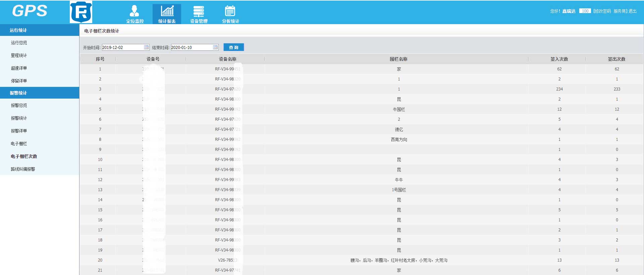Click the 签入次数 column header
Screen dimensions: 644x275
coord(559,59)
